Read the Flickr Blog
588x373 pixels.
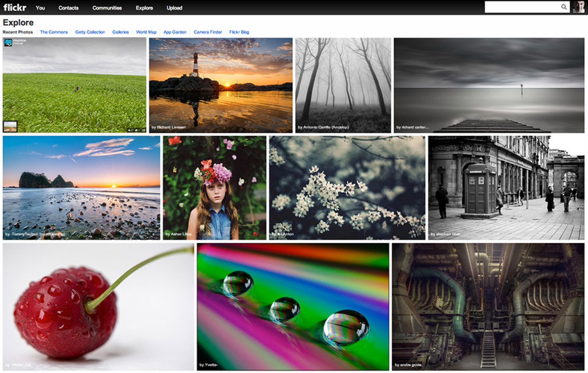coord(239,32)
